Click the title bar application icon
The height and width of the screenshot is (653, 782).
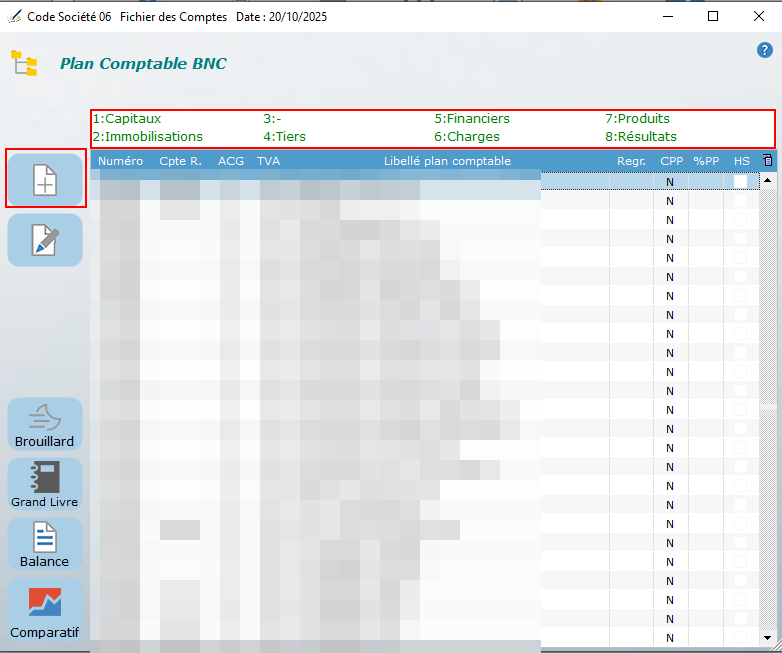[14, 16]
